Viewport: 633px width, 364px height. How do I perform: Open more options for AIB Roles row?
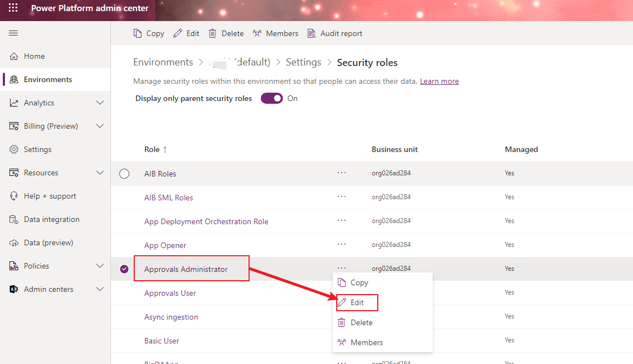tap(342, 173)
